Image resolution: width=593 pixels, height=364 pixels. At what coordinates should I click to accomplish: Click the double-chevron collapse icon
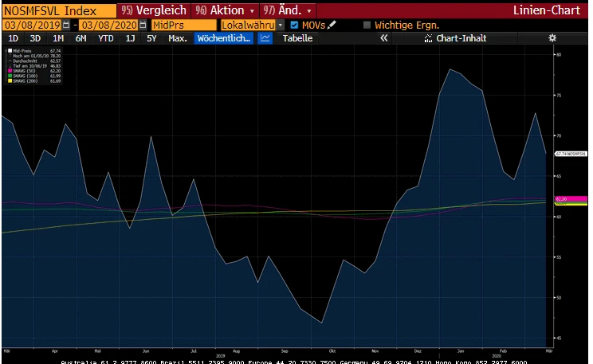coord(384,38)
